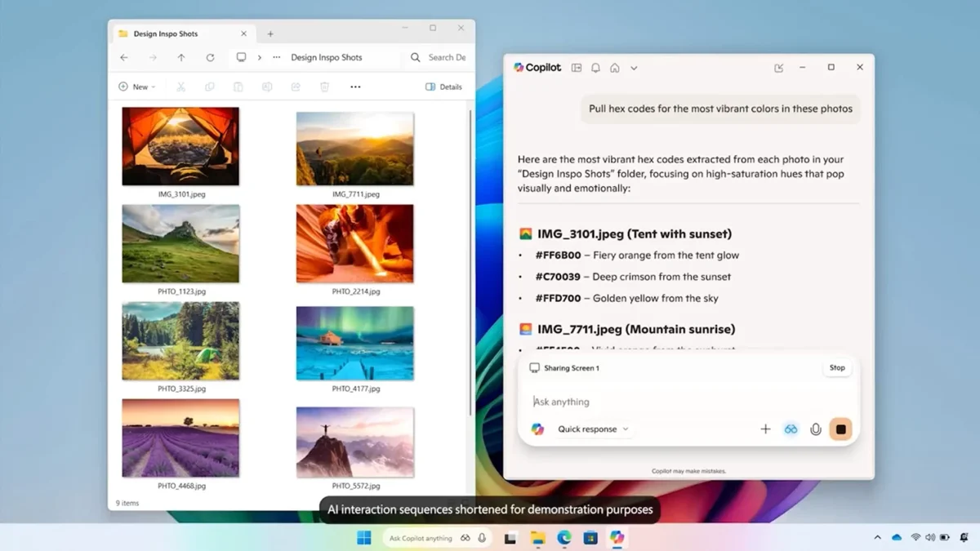This screenshot has height=551, width=980.
Task: Start a new chat with compose icon
Action: (778, 68)
